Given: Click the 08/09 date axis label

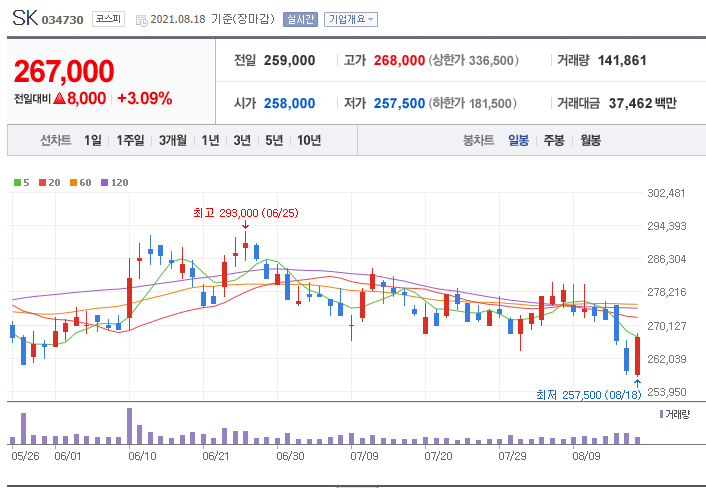Looking at the screenshot, I should (x=586, y=456).
